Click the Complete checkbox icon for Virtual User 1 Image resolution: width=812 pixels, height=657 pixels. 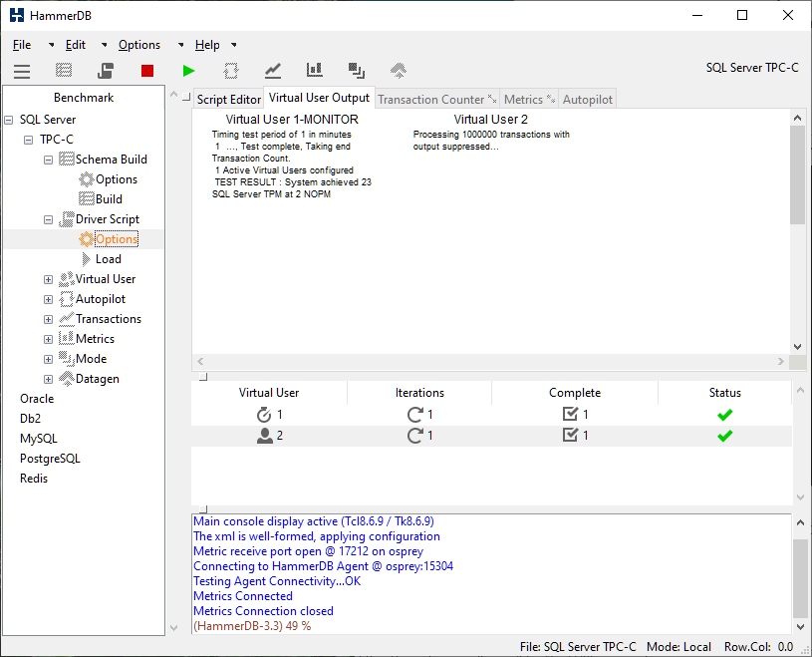tap(570, 414)
